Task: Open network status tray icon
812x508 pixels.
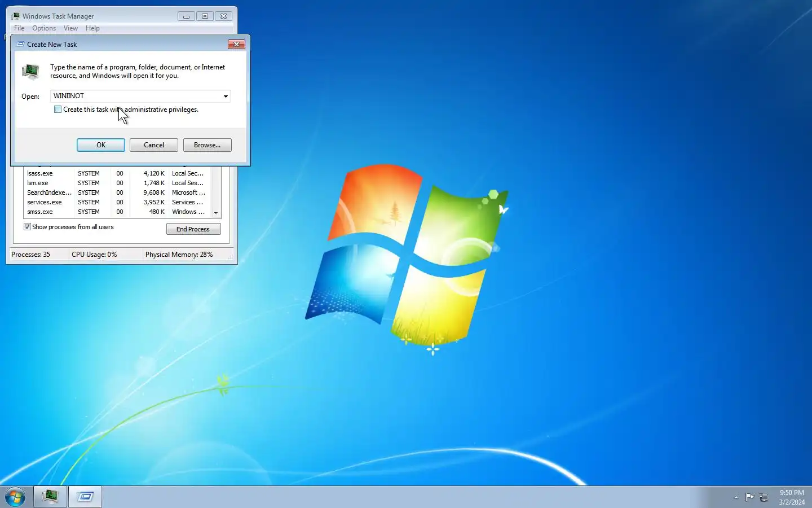Action: coord(764,497)
